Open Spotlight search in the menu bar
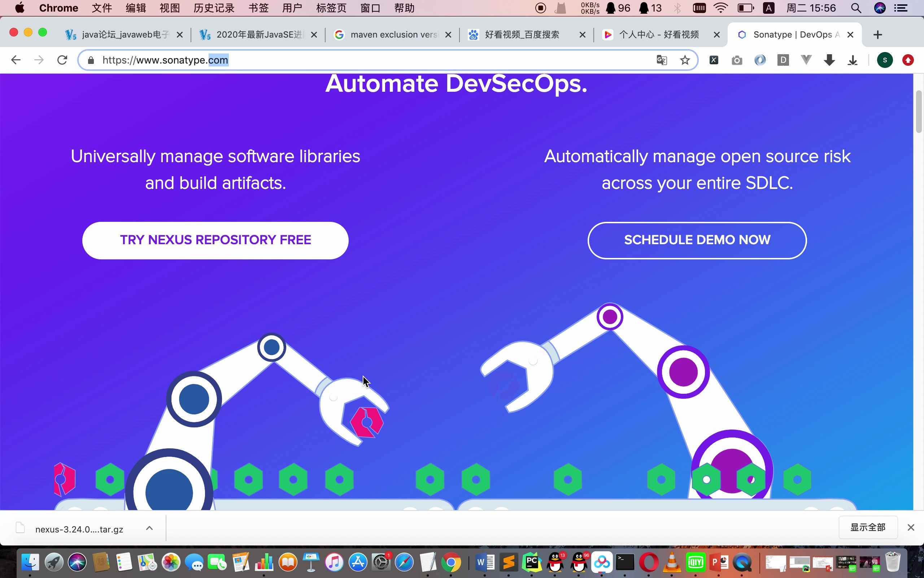924x578 pixels. pos(856,8)
